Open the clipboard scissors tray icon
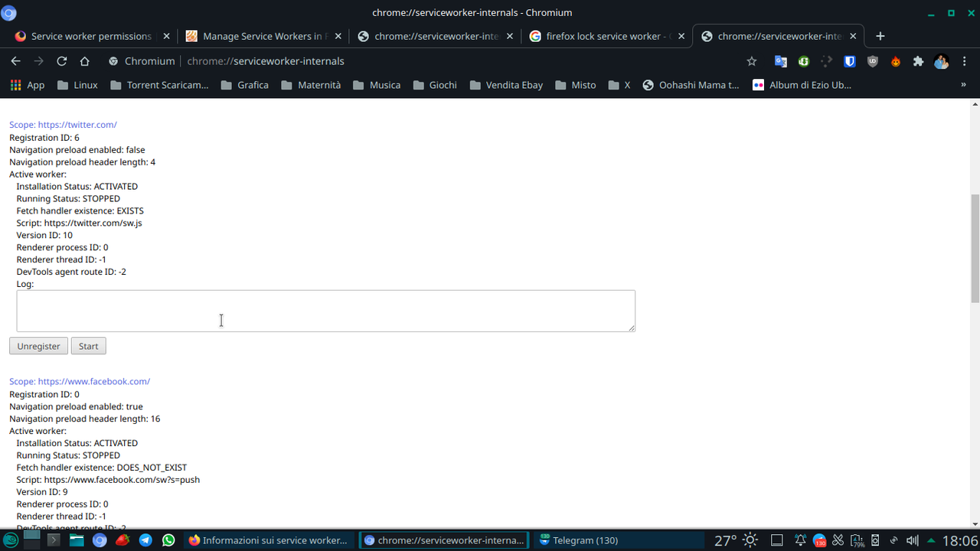This screenshot has height=551, width=980. click(x=838, y=540)
